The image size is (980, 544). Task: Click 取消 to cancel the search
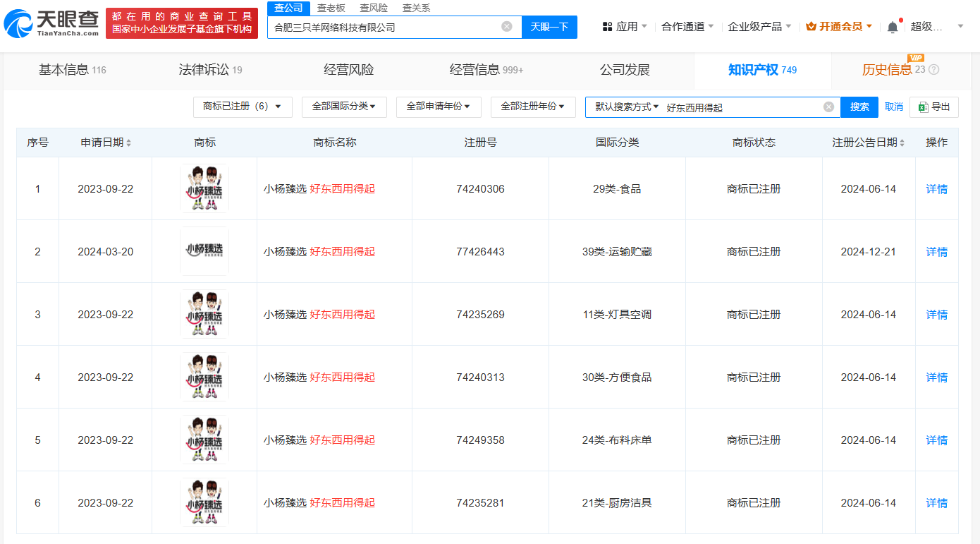pos(893,107)
